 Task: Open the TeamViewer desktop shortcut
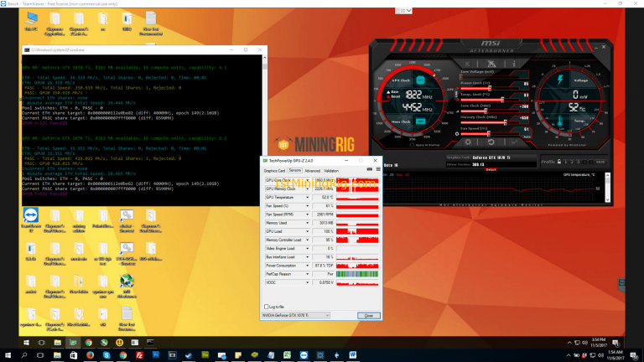click(x=32, y=215)
